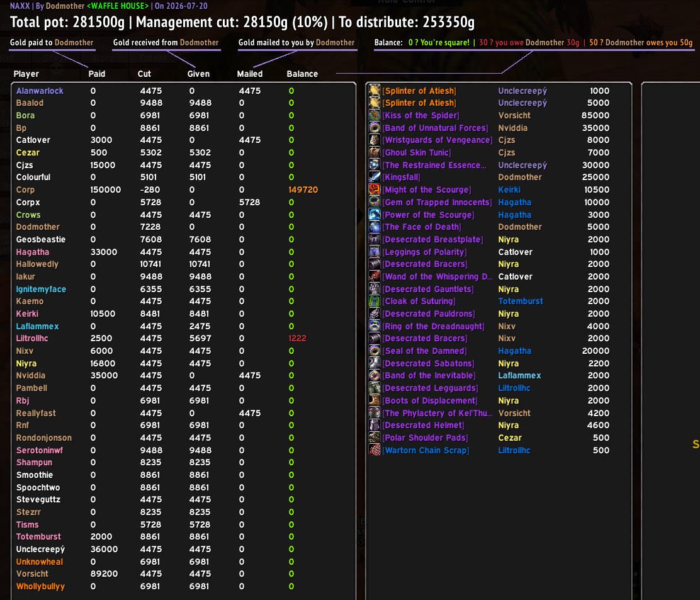Image resolution: width=700 pixels, height=600 pixels.
Task: Click the Phylactery of Kel'Thuzad icon
Action: pyautogui.click(x=374, y=413)
